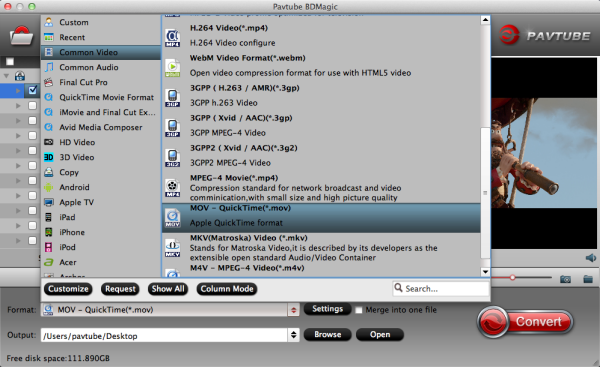The width and height of the screenshot is (600, 367).
Task: Open the iPod device icon
Action: (x=49, y=247)
